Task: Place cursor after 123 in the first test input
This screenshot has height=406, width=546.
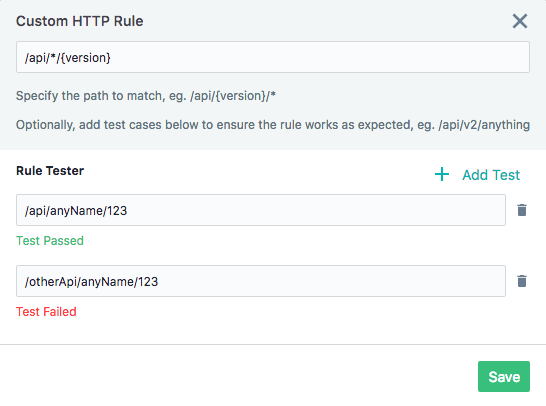Action: tap(127, 211)
